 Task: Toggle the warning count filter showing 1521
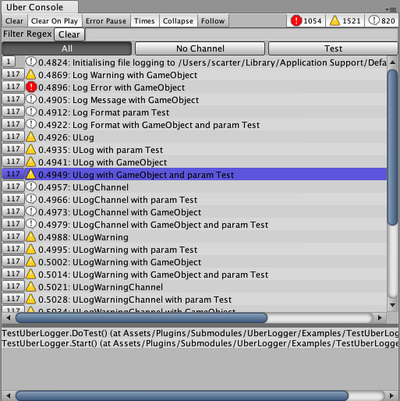coord(345,21)
